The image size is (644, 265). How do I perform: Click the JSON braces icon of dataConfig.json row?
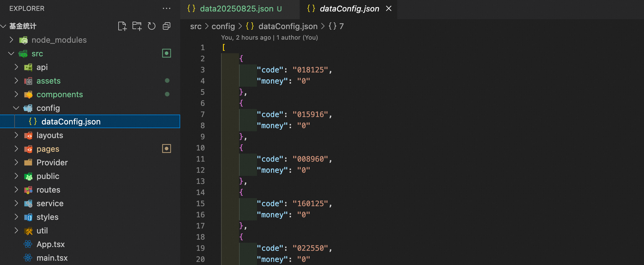click(x=33, y=121)
